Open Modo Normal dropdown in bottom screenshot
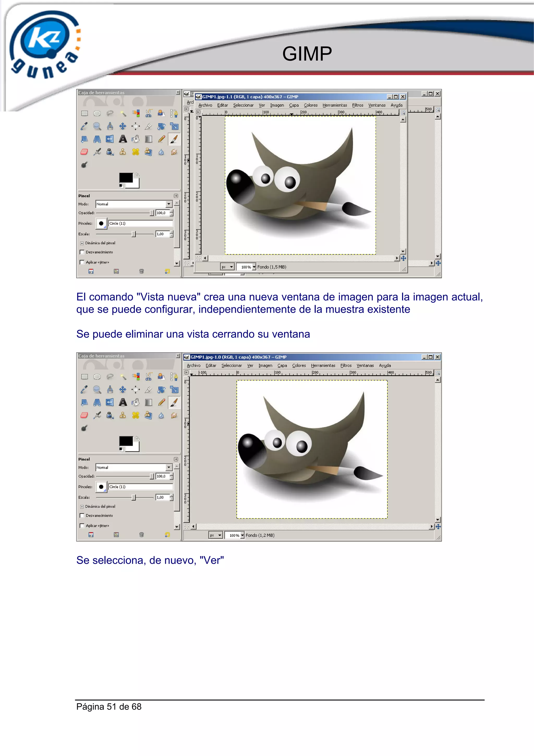 pyautogui.click(x=134, y=468)
